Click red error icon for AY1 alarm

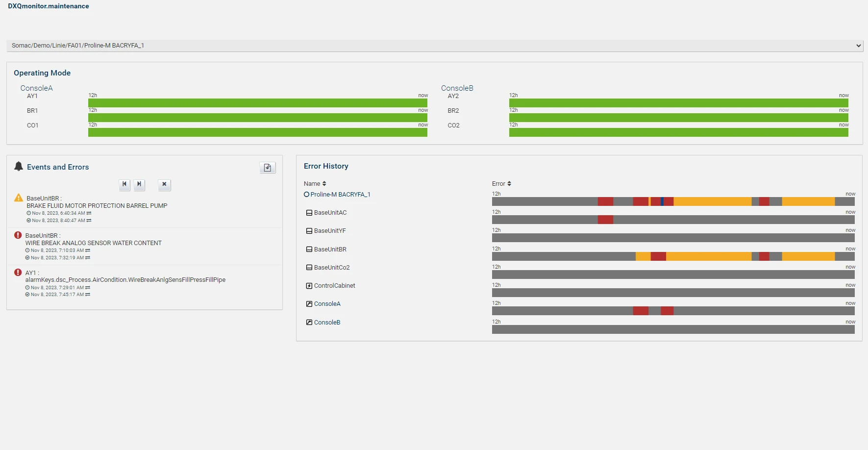click(18, 273)
